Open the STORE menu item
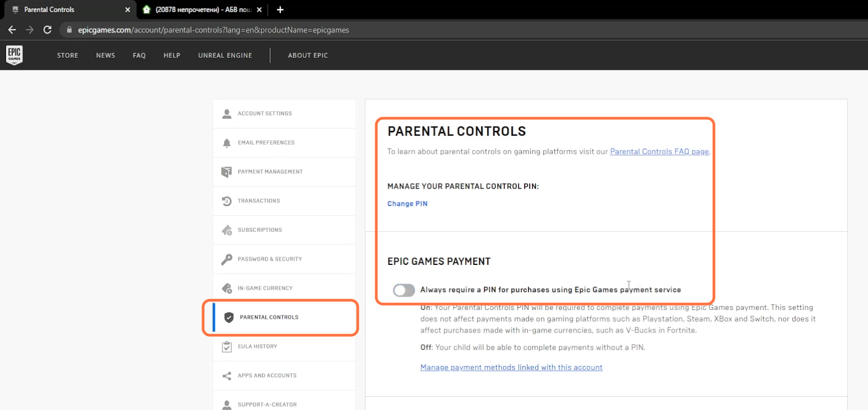Screen dimensions: 868x410 68,56
